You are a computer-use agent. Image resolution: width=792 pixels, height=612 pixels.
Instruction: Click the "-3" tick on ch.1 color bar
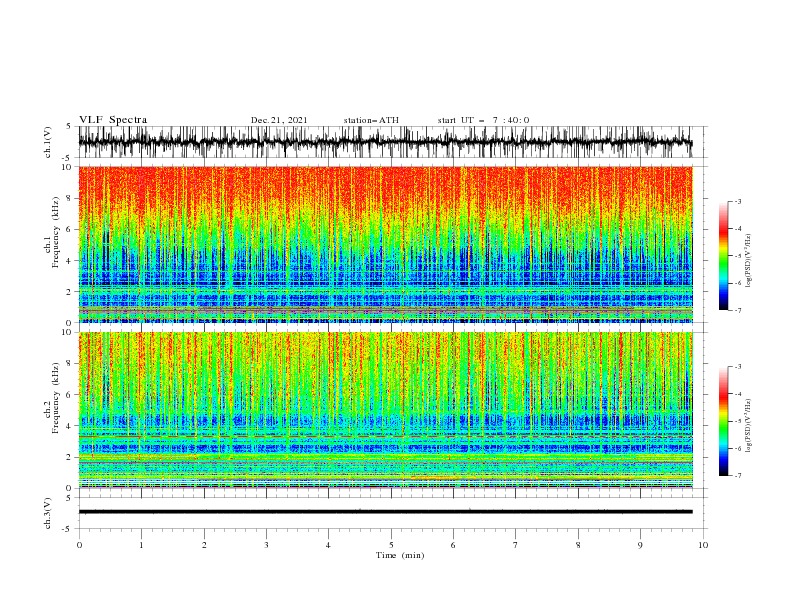coord(737,201)
